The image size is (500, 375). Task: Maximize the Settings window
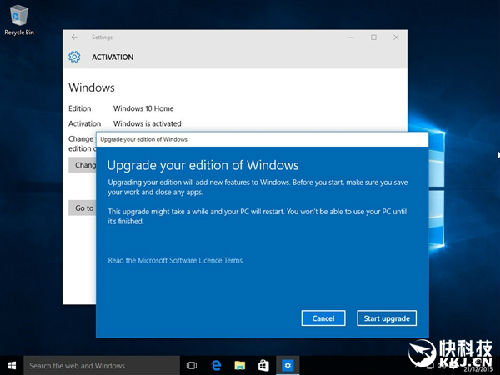pos(374,37)
